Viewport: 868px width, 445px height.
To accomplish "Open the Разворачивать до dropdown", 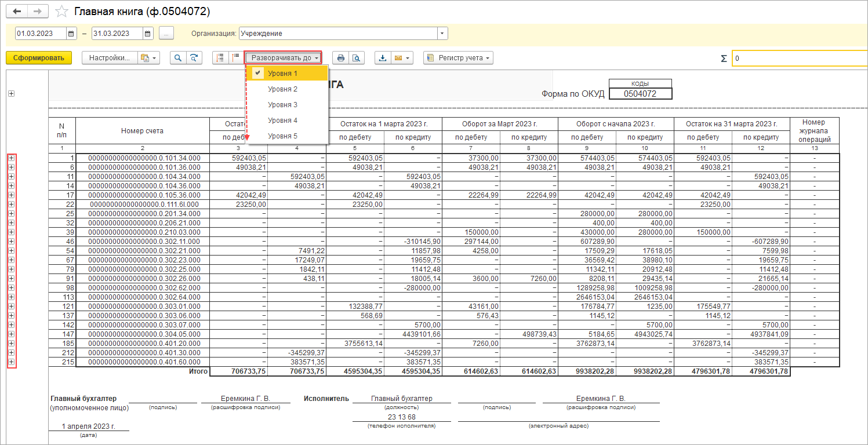I will point(283,58).
